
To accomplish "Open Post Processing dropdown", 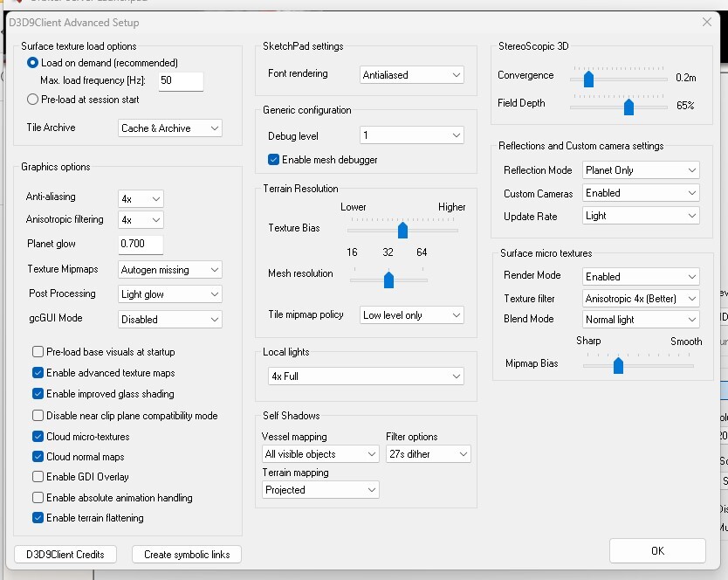I will click(170, 294).
